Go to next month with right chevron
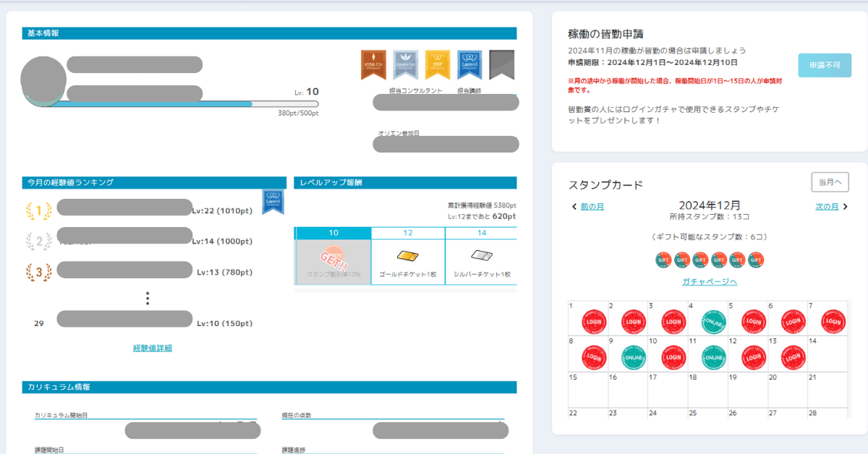The height and width of the screenshot is (454, 868). coord(845,207)
